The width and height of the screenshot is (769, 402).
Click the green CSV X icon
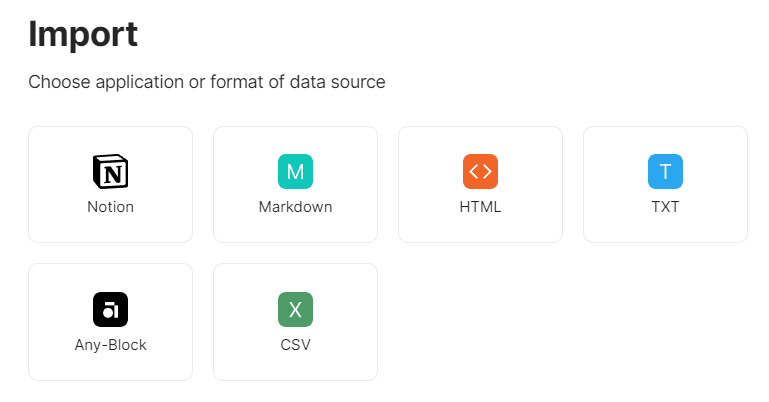[x=295, y=310]
